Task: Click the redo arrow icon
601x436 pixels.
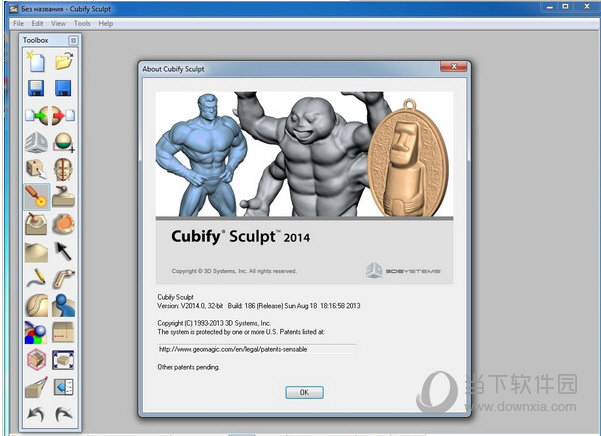Action: click(63, 413)
